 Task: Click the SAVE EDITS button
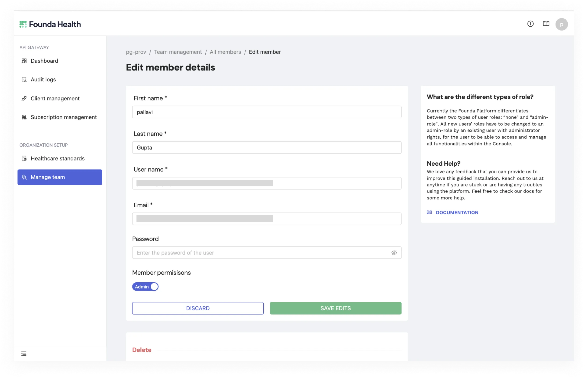[x=336, y=308]
